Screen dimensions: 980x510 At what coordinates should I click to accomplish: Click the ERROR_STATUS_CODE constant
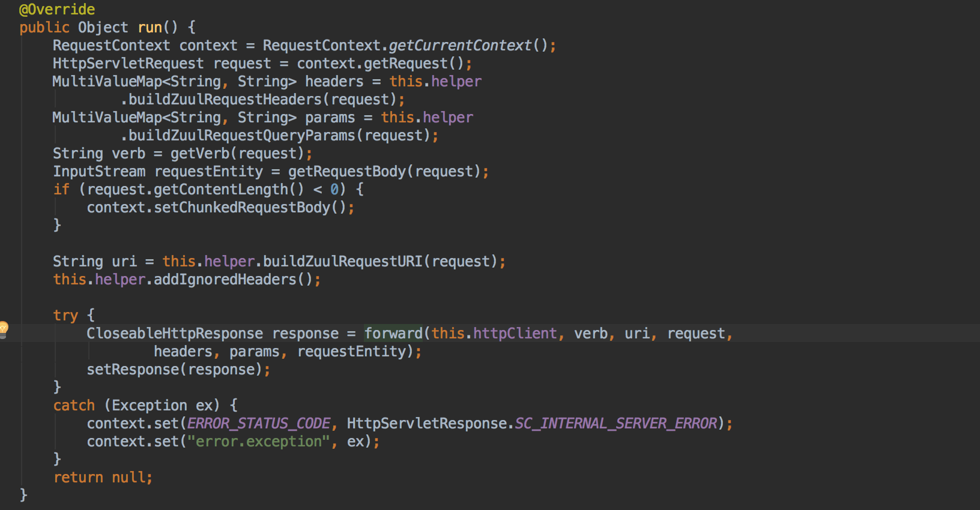coord(259,424)
